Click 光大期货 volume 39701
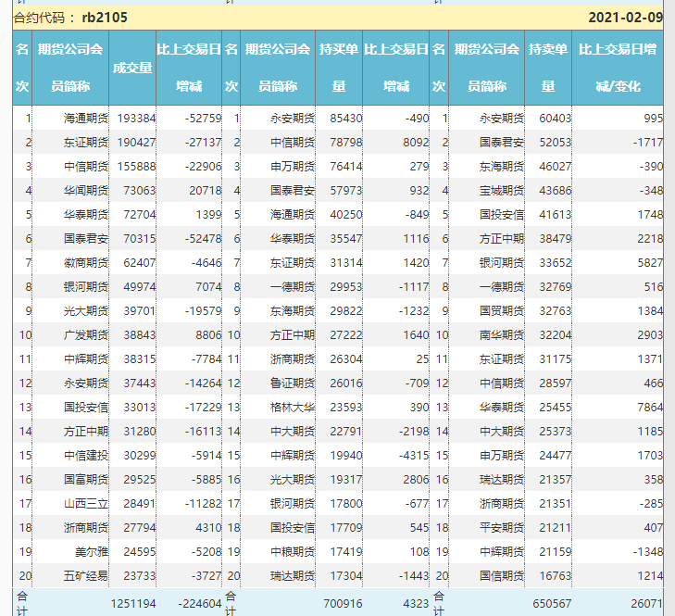This screenshot has width=675, height=616. [140, 311]
